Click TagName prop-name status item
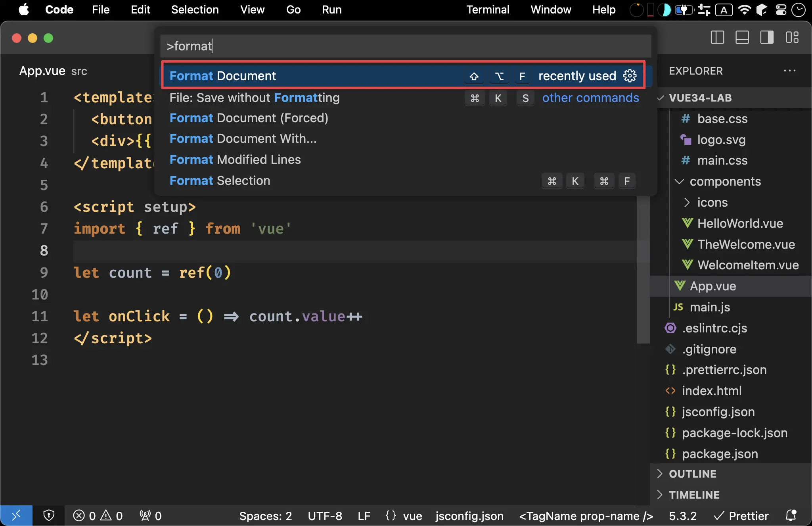Image resolution: width=812 pixels, height=526 pixels. pos(586,516)
